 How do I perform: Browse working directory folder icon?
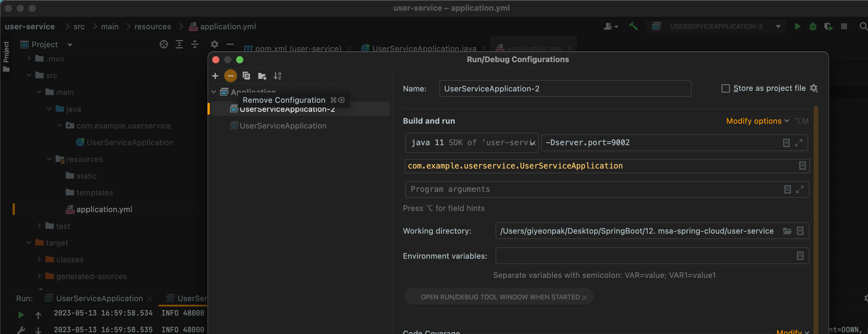coord(787,231)
